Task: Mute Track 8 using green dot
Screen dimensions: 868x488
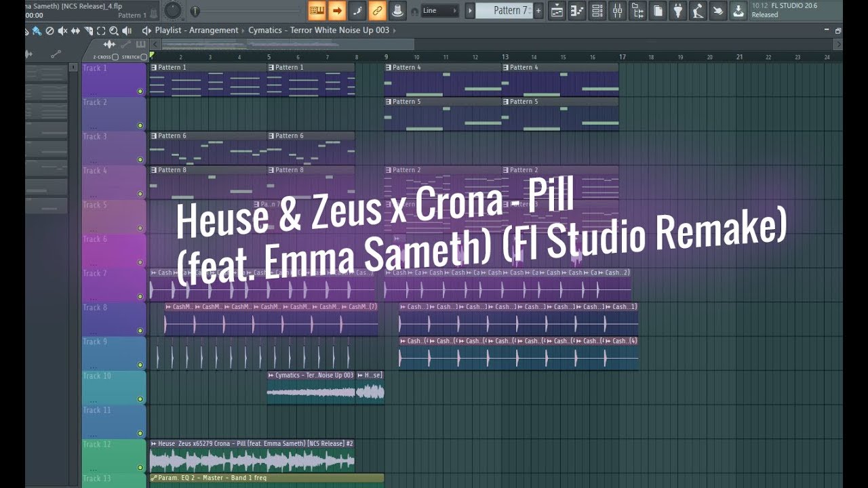Action: tap(140, 330)
